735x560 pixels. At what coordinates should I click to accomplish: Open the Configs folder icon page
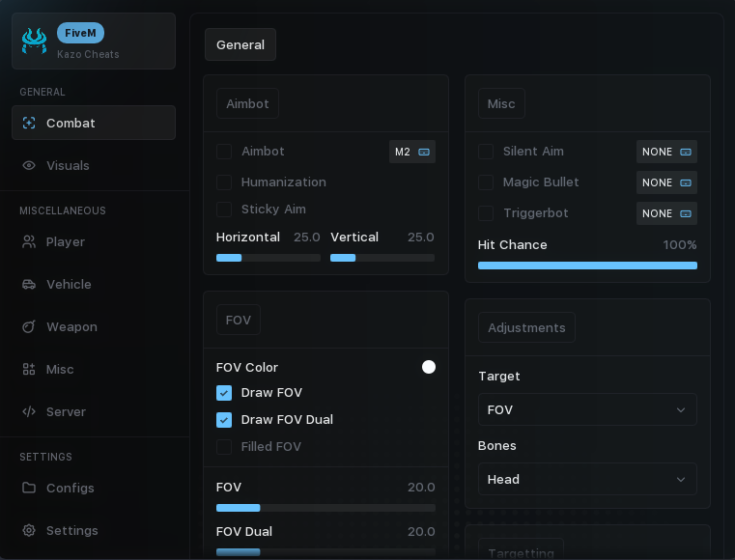[29, 488]
